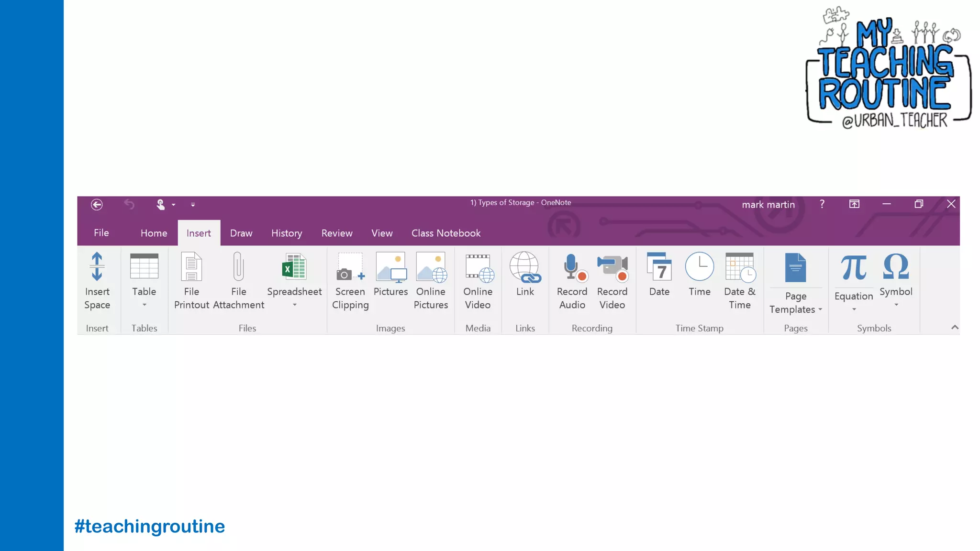Click the File Attachment paperclip icon
The height and width of the screenshot is (551, 980).
point(238,267)
